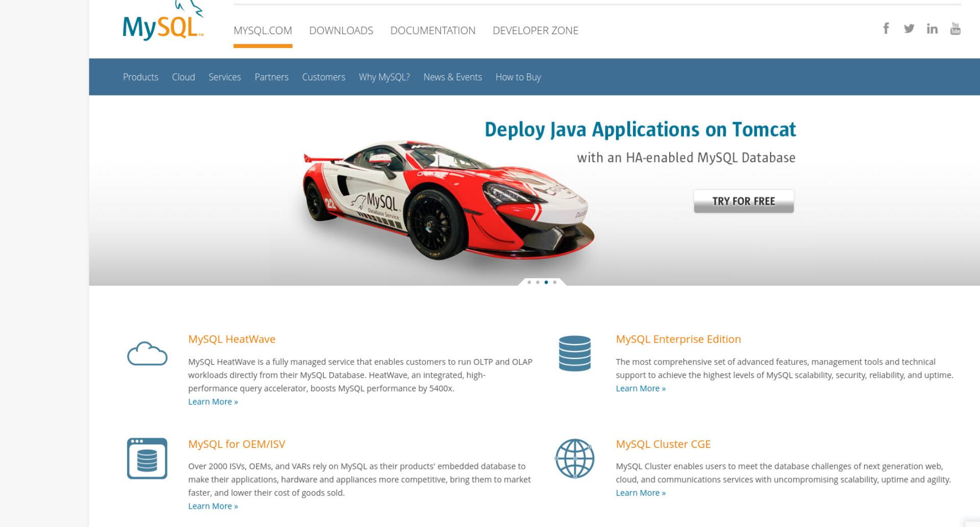
Task: Open the Partners menu item
Action: 272,77
